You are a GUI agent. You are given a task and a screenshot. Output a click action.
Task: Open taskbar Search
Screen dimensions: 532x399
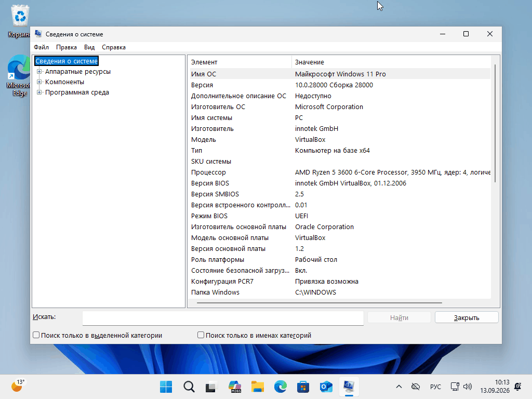point(189,387)
